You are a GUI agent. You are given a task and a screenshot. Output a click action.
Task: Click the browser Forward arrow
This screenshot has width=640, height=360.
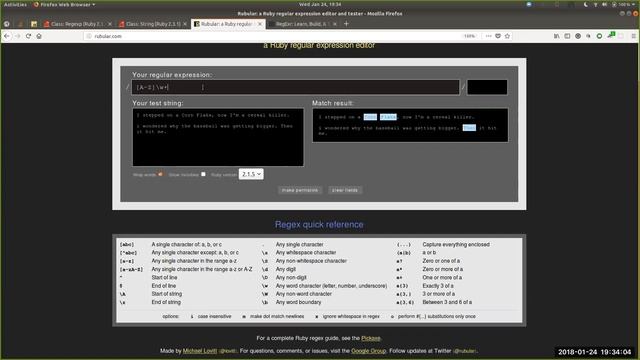[x=18, y=36]
